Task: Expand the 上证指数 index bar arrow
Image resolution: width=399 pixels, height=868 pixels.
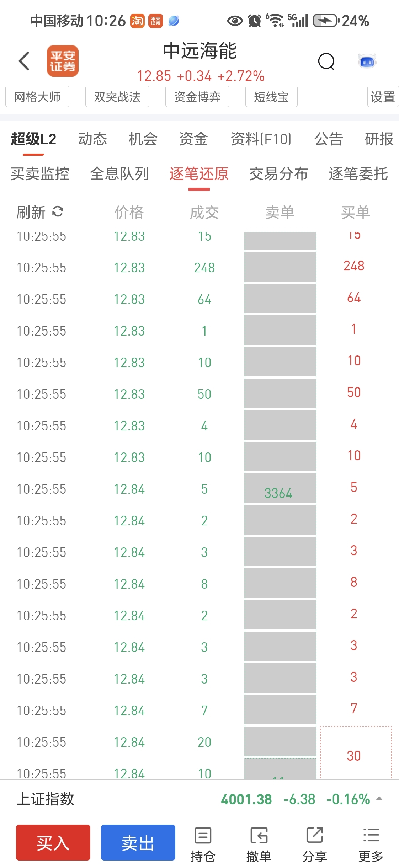Action: pyautogui.click(x=379, y=799)
